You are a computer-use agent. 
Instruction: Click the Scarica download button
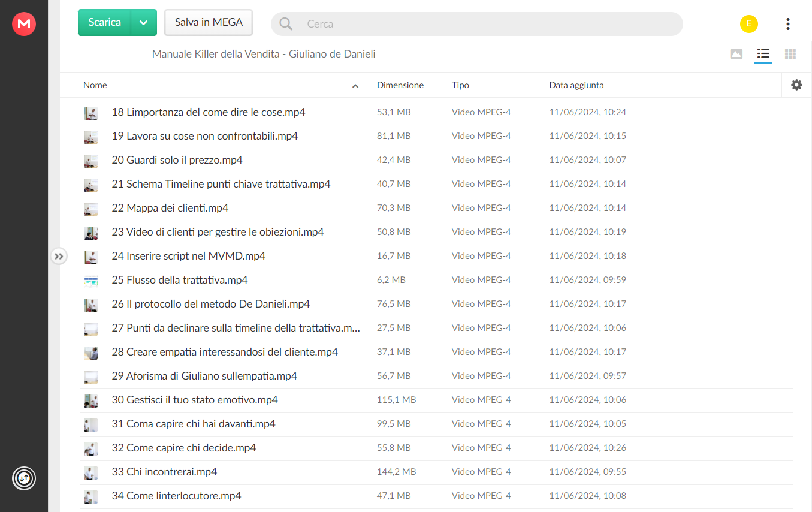pos(105,23)
